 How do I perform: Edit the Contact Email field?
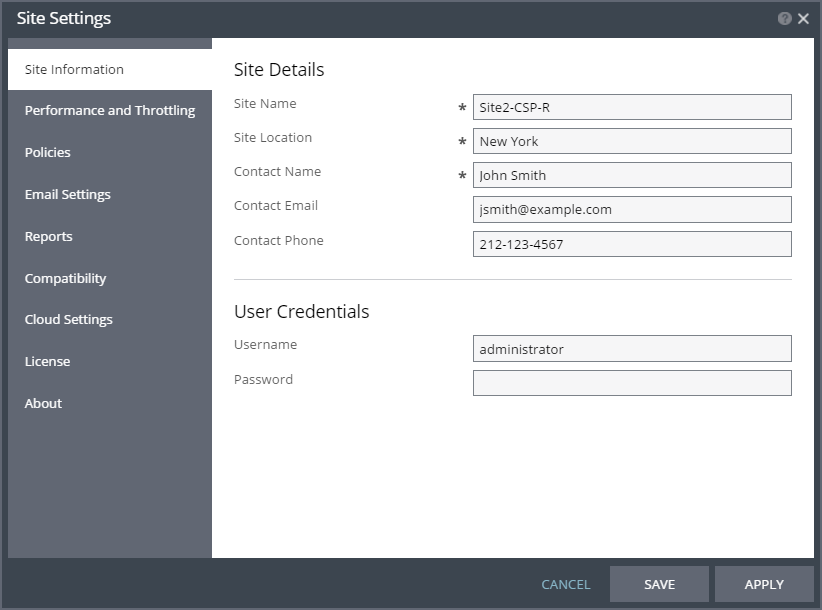(632, 210)
